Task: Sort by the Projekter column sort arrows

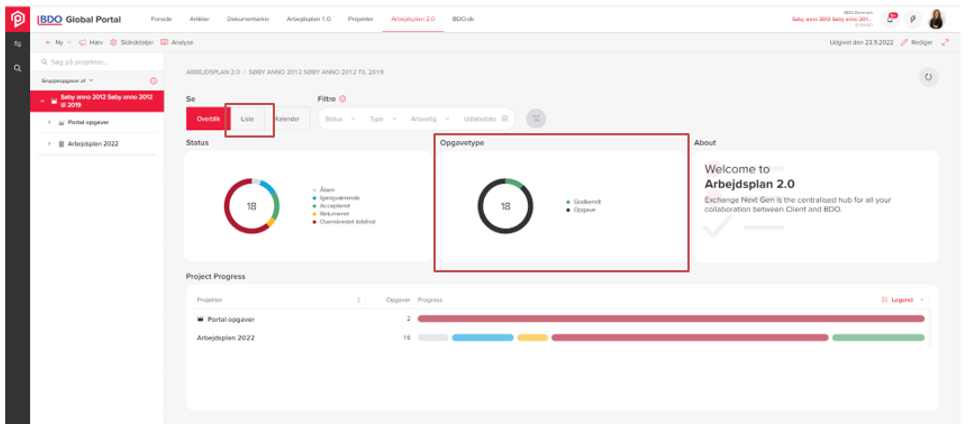Action: click(358, 300)
